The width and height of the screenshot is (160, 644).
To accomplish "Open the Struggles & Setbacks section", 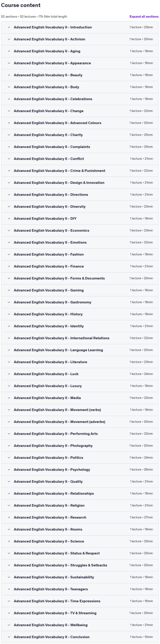I will click(80, 565).
